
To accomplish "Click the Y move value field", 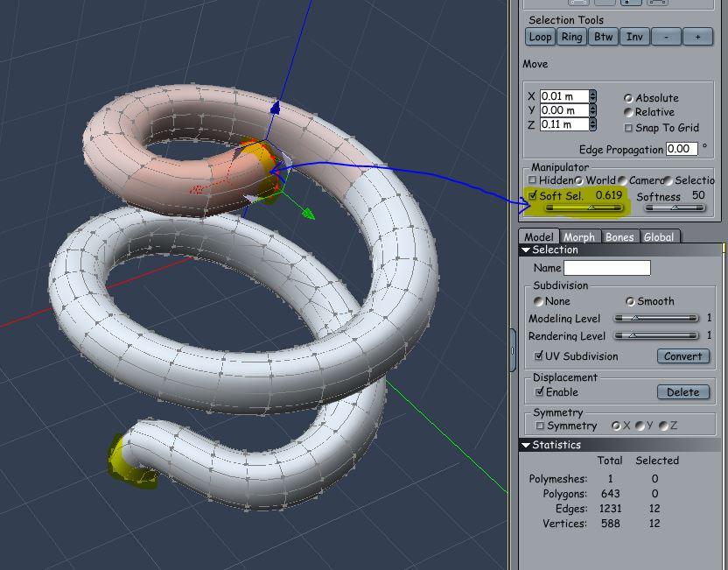I will (x=564, y=110).
